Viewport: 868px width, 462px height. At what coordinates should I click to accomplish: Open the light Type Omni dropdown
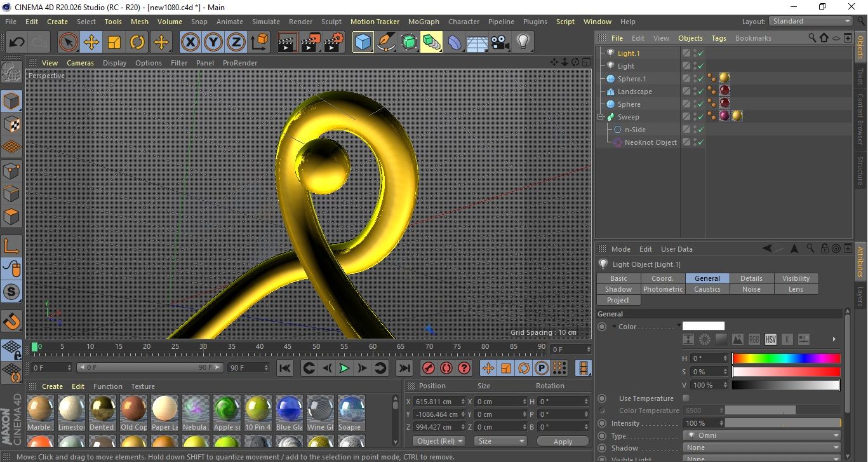click(x=762, y=436)
